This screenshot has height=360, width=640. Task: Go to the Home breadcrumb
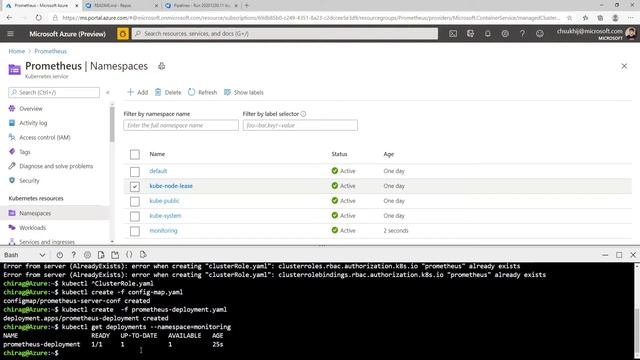(17, 51)
